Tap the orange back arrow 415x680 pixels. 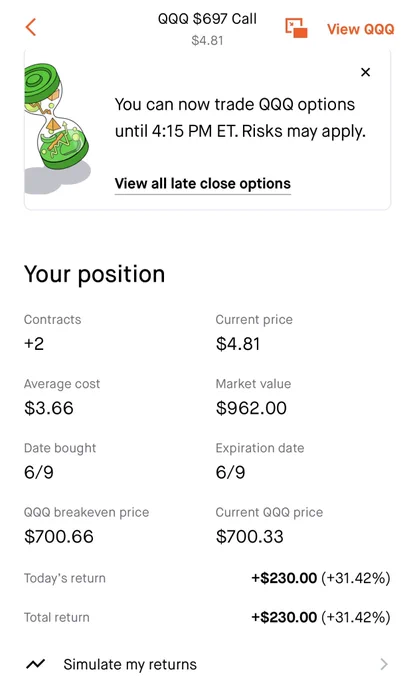point(30,27)
